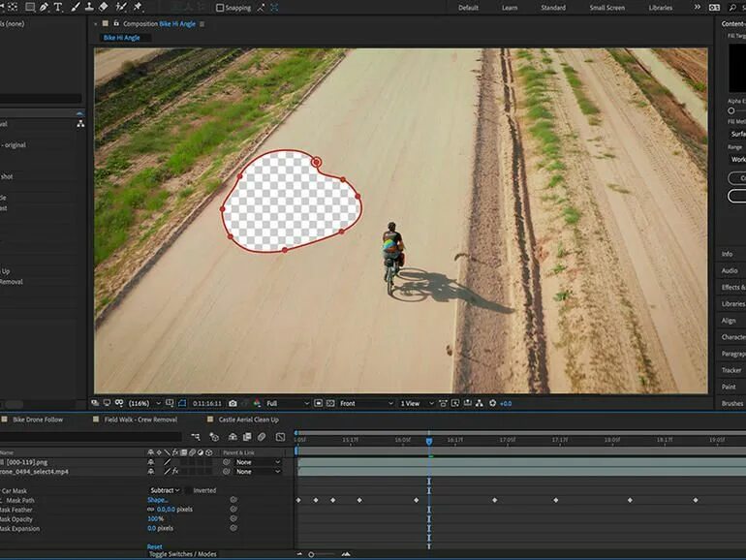Image resolution: width=746 pixels, height=560 pixels.
Task: Open the Field Walk - Crew Removal timeline tab
Action: click(x=140, y=420)
